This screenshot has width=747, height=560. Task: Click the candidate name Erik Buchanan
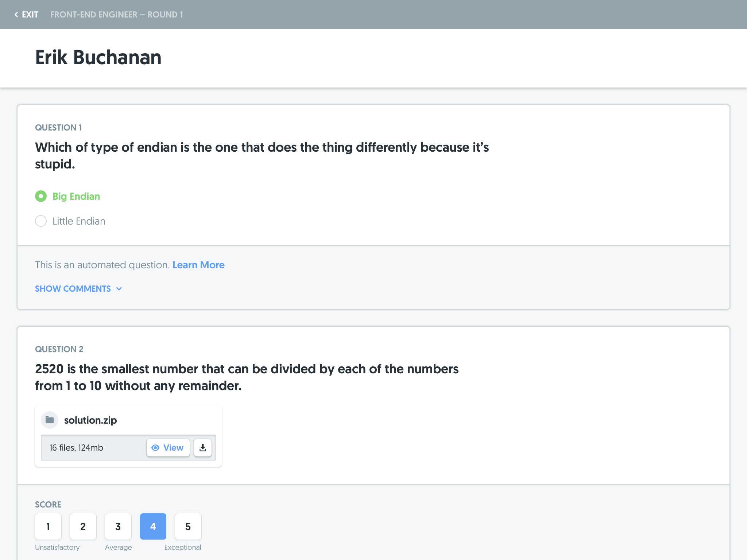pyautogui.click(x=98, y=58)
